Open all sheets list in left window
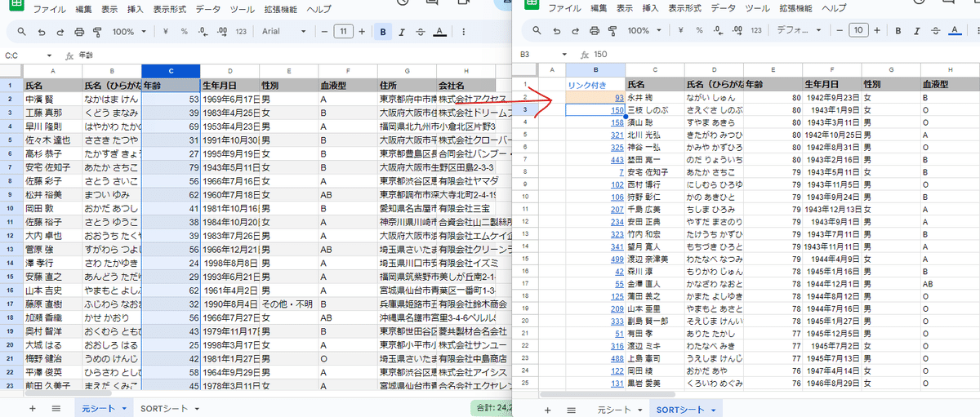Viewport: 980px width, 417px height. click(56, 408)
